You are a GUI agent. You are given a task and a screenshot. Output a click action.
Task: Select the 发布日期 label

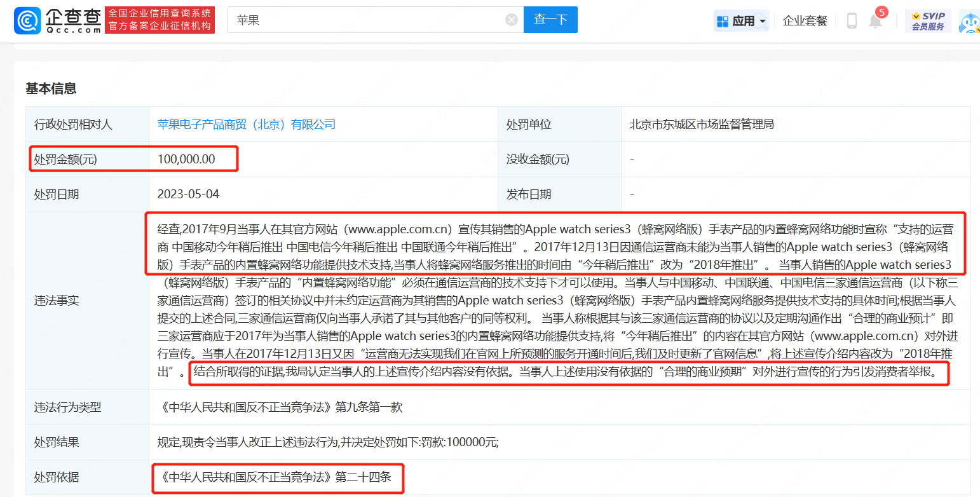click(529, 194)
